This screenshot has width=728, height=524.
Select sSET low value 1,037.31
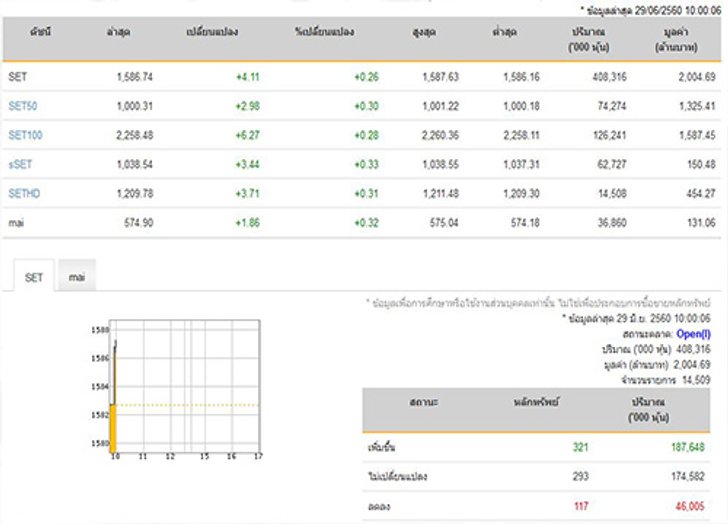click(521, 164)
